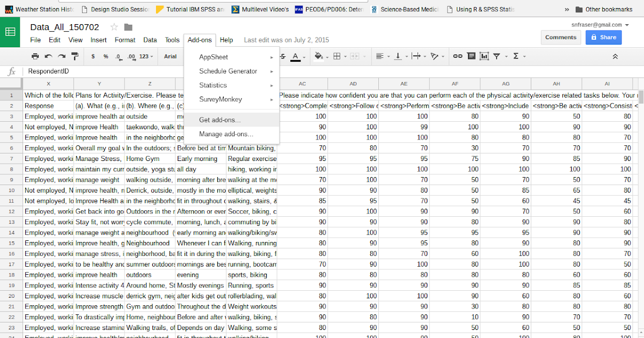
Task: Open the Help menu
Action: pos(226,40)
